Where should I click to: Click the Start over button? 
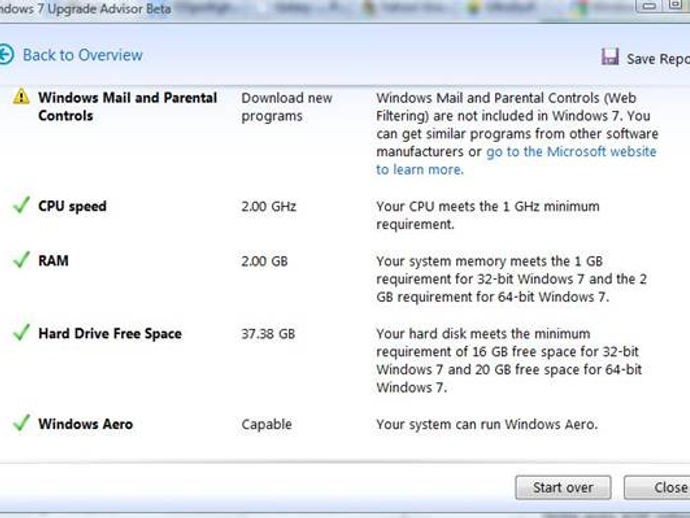(x=563, y=487)
